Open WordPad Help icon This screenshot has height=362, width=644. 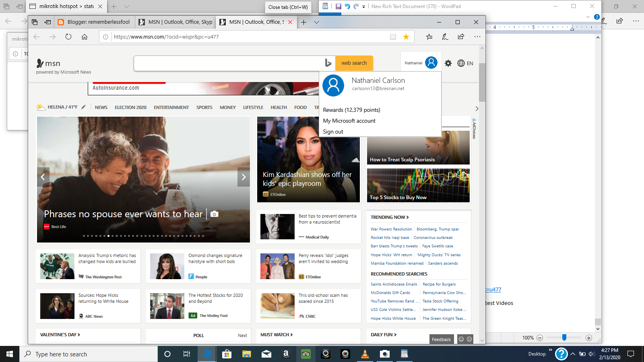[x=597, y=17]
